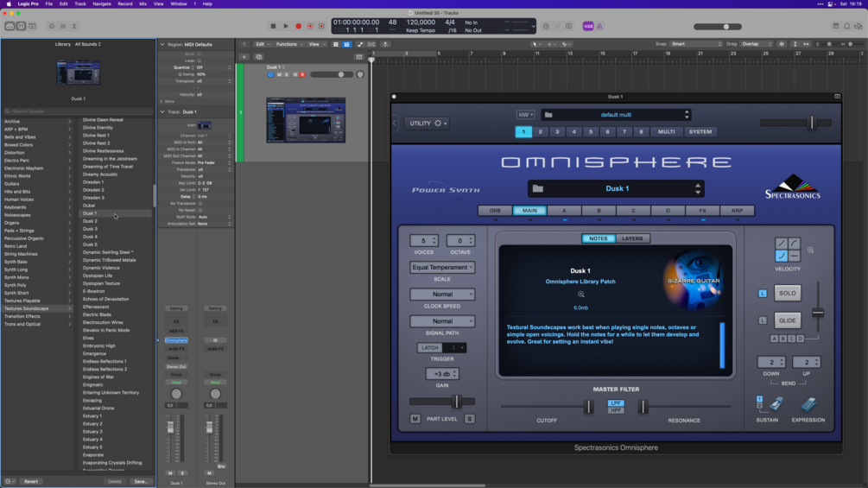The image size is (868, 488).
Task: Click the SUSTAIN pedal icon
Action: [776, 404]
